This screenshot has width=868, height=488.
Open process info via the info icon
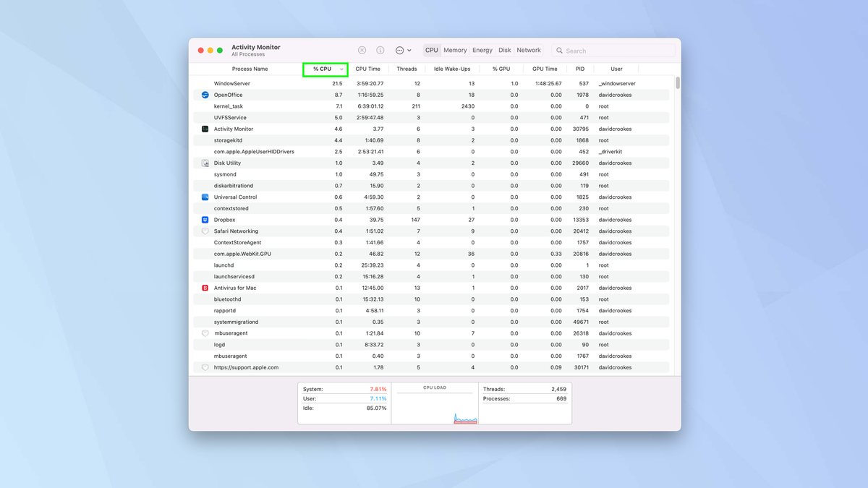(x=380, y=50)
